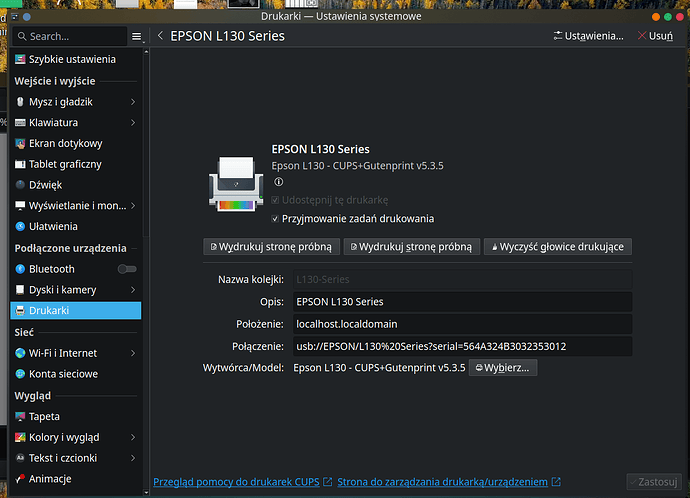The width and height of the screenshot is (690, 498).
Task: Click the pin icon in the title bar
Action: (x=27, y=17)
